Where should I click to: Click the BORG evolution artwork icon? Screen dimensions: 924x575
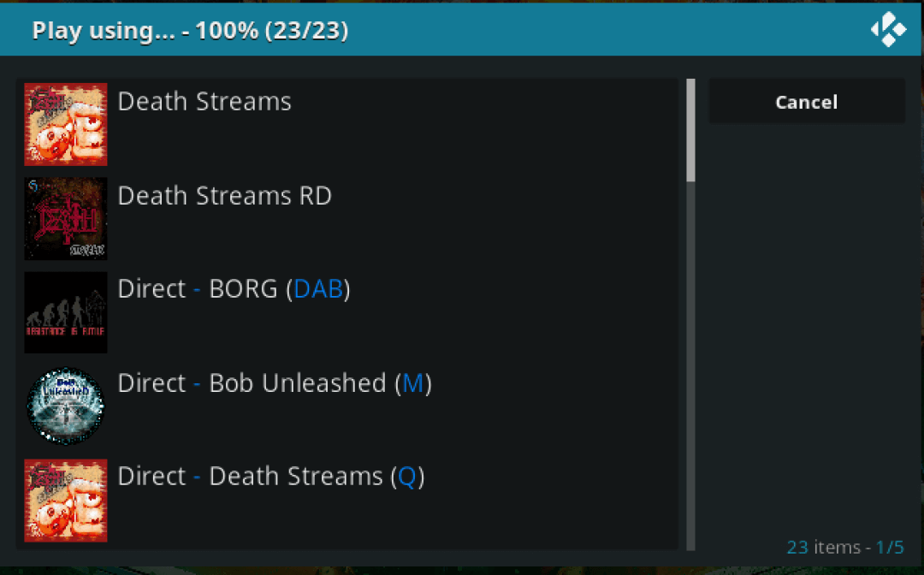click(65, 311)
